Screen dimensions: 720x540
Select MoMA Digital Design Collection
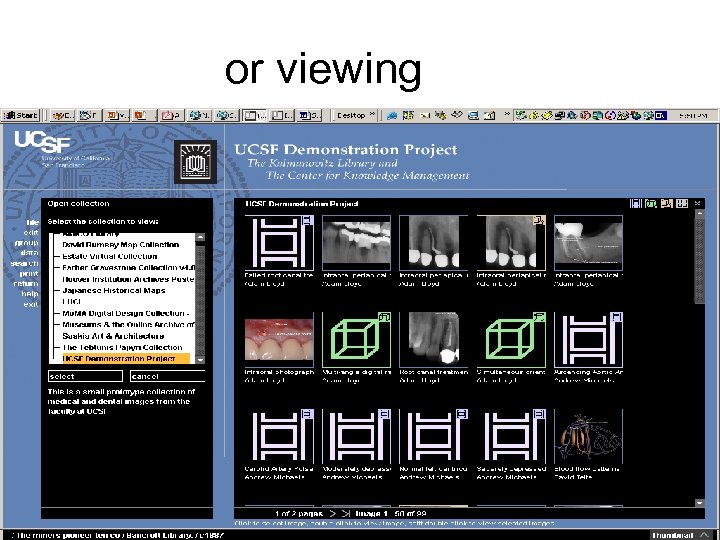pos(126,313)
